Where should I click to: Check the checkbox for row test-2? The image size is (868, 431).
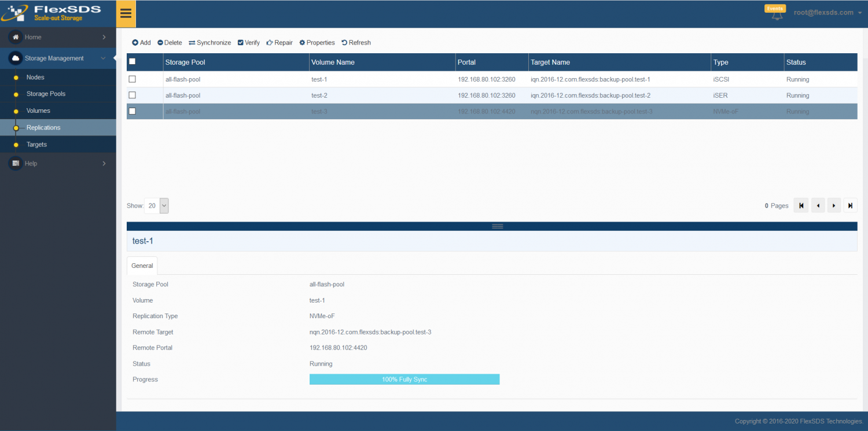point(132,95)
